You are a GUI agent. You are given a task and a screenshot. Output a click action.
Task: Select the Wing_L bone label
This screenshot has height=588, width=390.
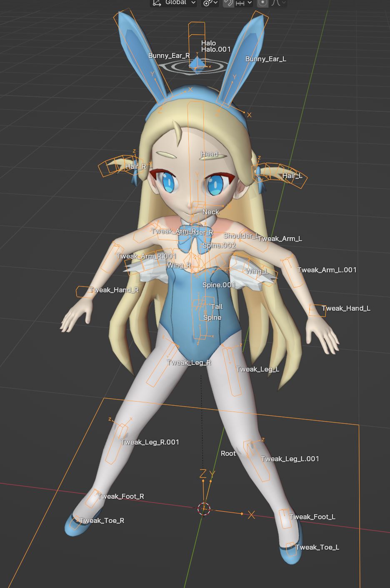256,271
